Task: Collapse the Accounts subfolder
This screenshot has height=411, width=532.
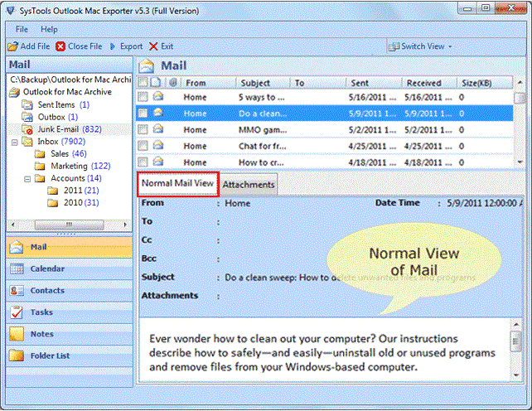Action: coord(27,179)
